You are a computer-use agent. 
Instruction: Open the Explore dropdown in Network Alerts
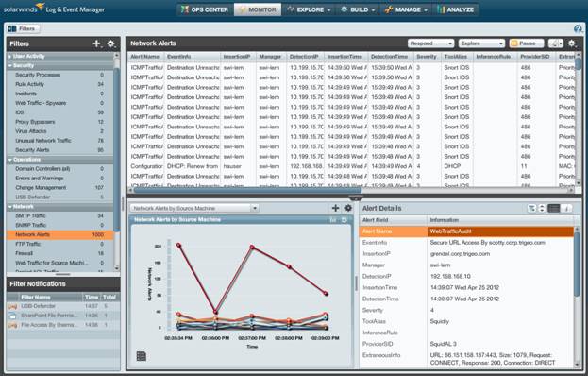coord(481,43)
